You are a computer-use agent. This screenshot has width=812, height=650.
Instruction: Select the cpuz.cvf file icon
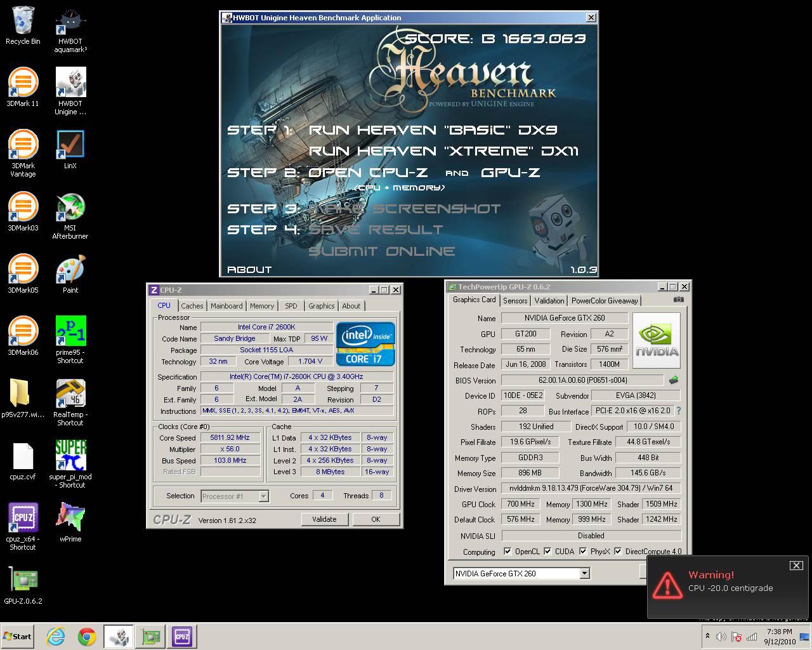(x=23, y=460)
